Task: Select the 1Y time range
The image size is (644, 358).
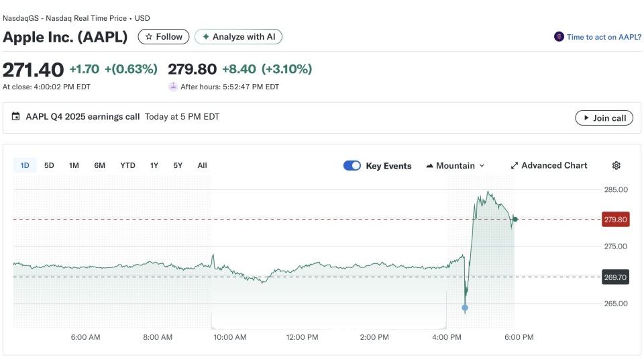Action: (154, 165)
